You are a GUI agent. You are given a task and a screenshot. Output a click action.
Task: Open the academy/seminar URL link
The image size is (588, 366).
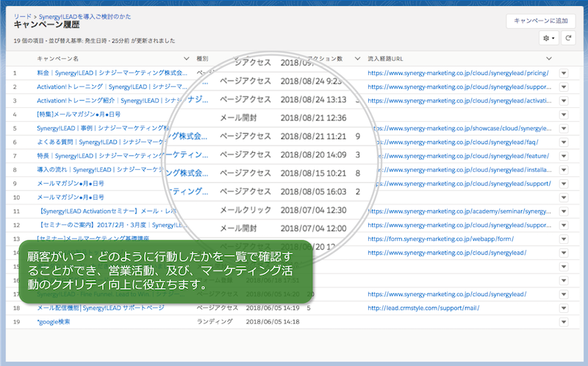pyautogui.click(x=459, y=212)
